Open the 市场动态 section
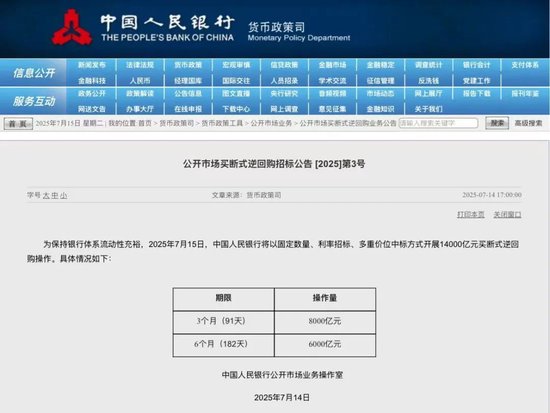This screenshot has height=413, width=550. point(381,93)
